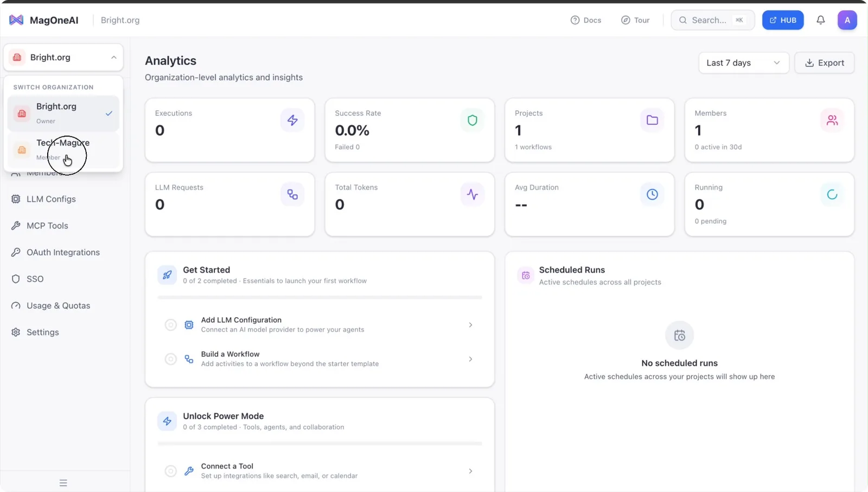This screenshot has width=868, height=492.
Task: Click the Total Tokens activity icon
Action: [472, 194]
